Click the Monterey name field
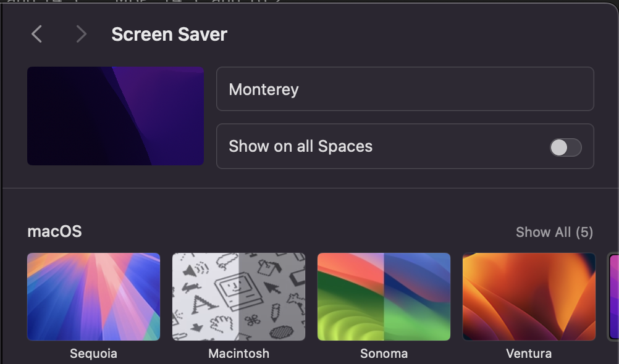 405,89
